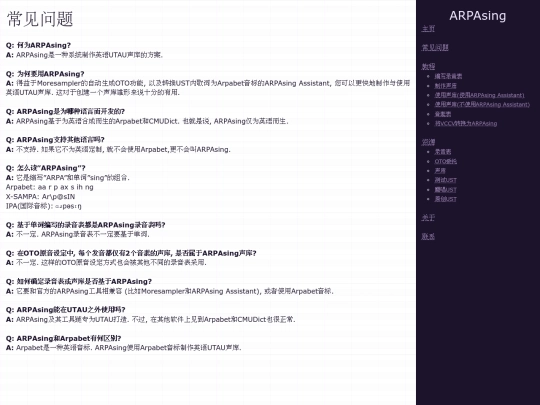
Task: Open the 将VCCV转换为ARPAsing link
Action: coord(466,123)
